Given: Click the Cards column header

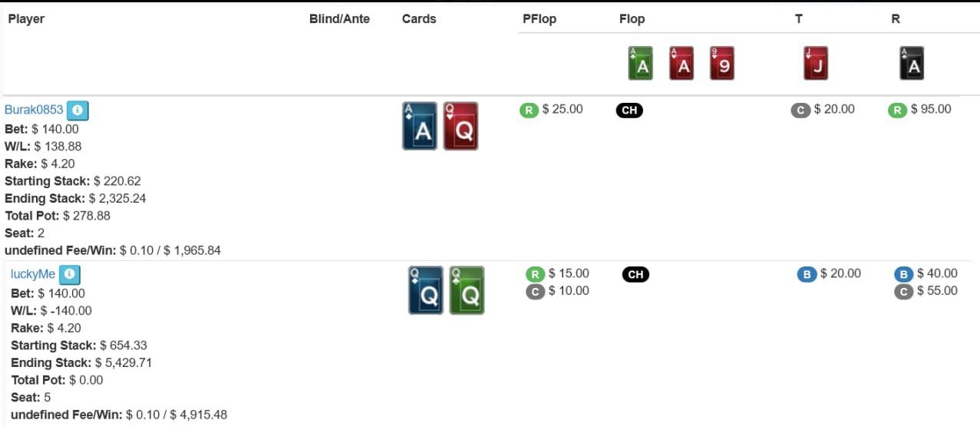Looking at the screenshot, I should point(419,19).
